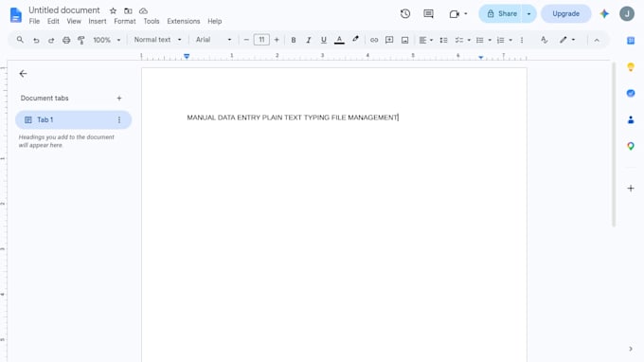Open the text color picker
Image resolution: width=644 pixels, height=362 pixels.
(339, 40)
